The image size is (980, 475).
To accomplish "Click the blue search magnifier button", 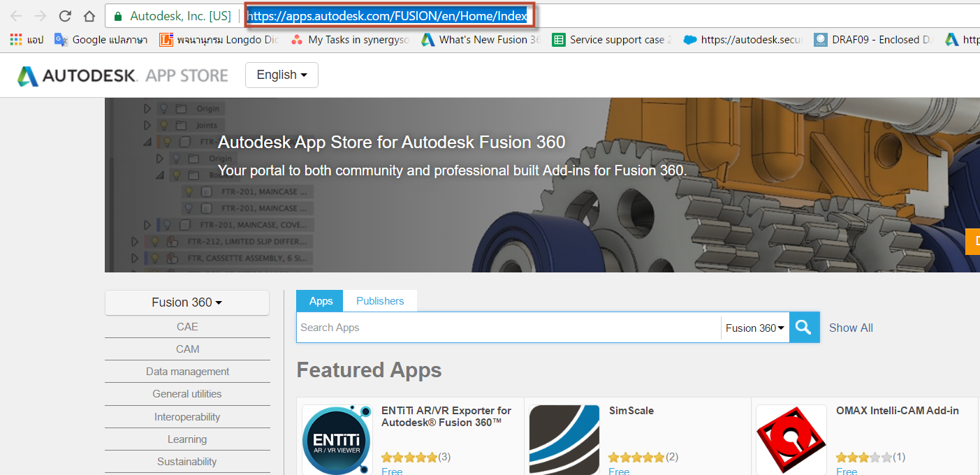I will (x=803, y=327).
